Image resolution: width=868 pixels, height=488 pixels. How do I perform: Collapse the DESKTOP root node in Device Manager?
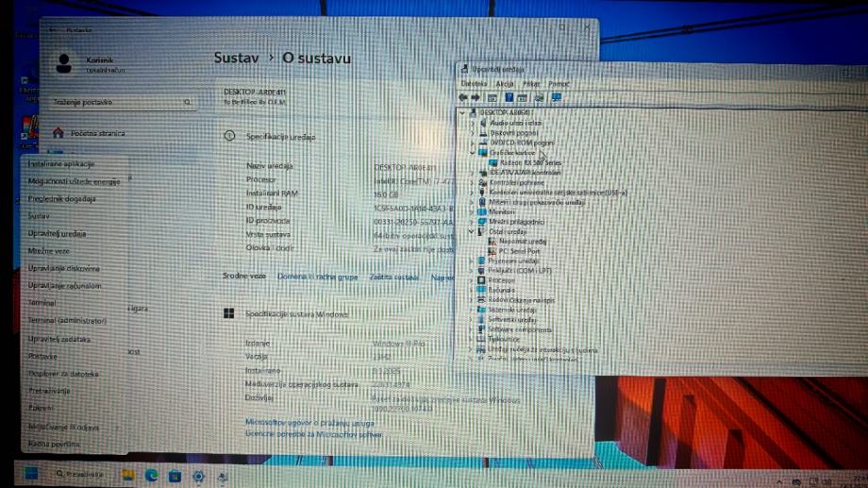click(462, 112)
